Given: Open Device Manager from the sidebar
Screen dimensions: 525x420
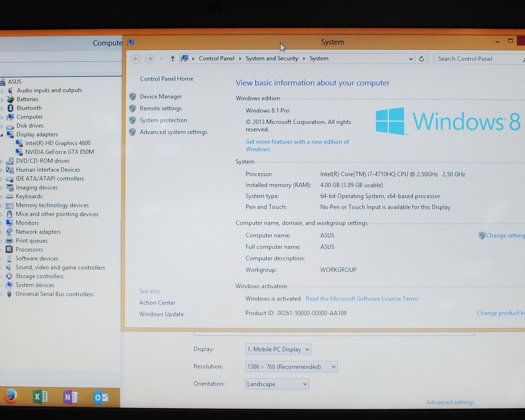Looking at the screenshot, I should pyautogui.click(x=161, y=97).
